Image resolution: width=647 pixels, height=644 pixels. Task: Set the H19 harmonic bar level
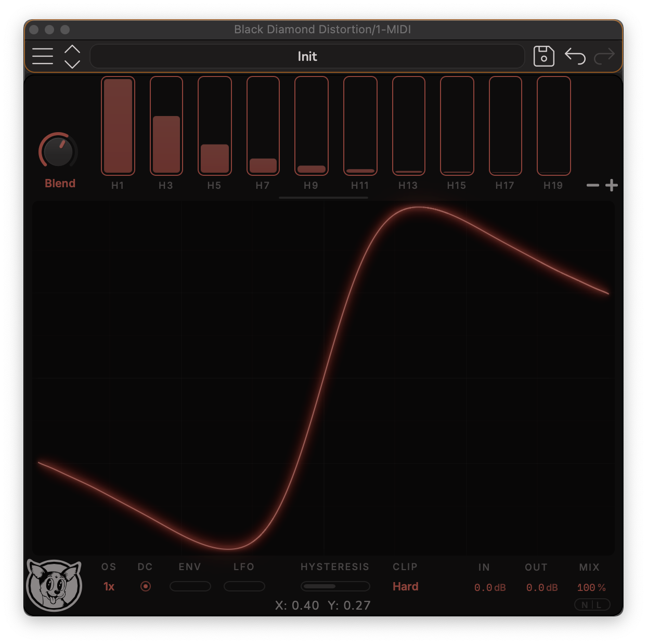click(x=554, y=126)
